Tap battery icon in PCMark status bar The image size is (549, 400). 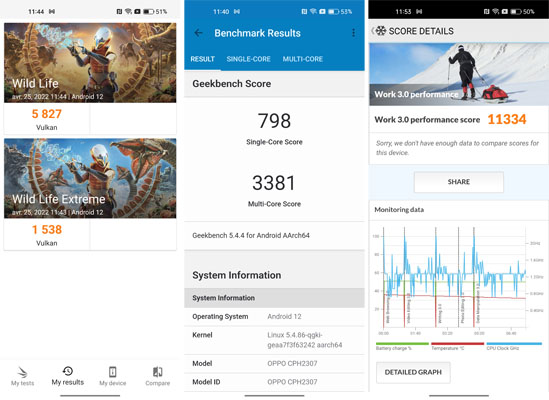coord(516,12)
